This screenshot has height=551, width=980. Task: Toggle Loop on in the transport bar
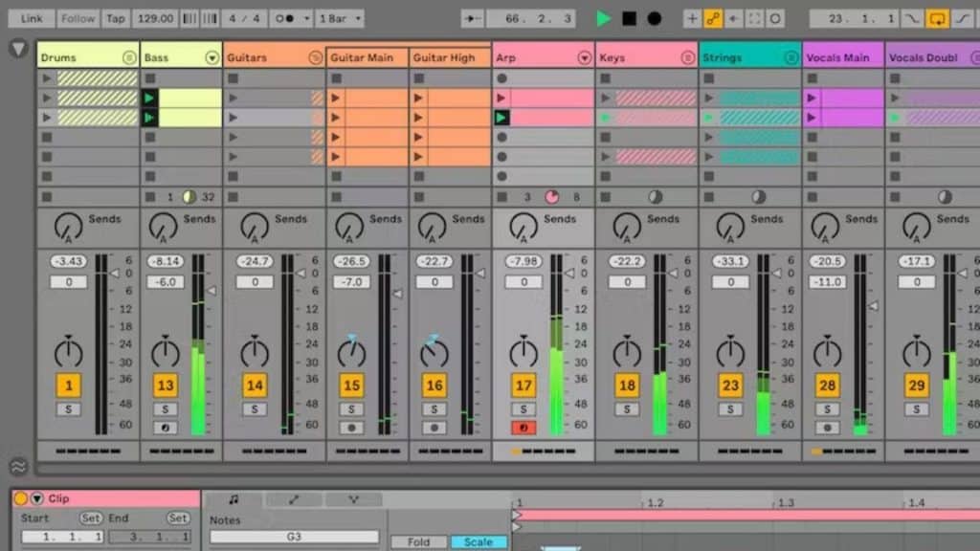(x=935, y=17)
